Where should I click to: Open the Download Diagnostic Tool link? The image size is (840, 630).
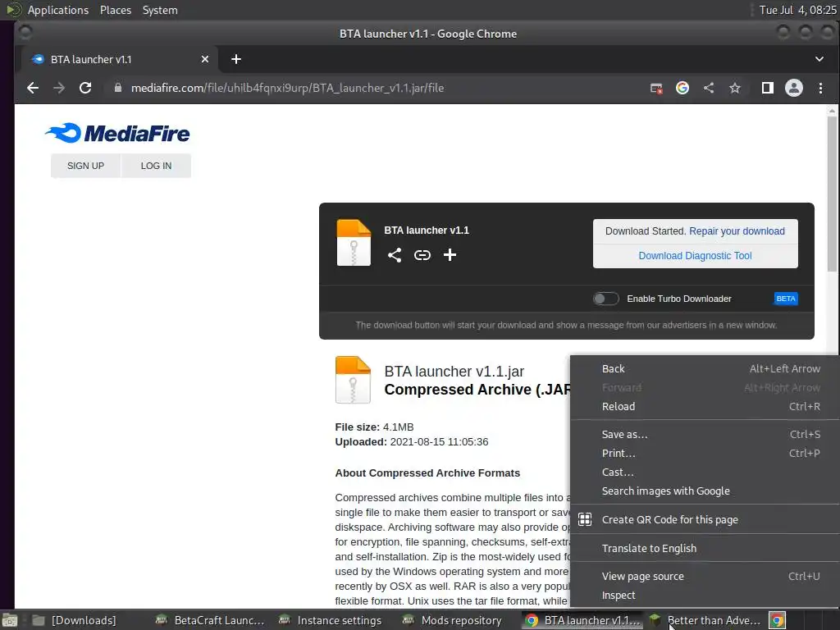pyautogui.click(x=695, y=256)
